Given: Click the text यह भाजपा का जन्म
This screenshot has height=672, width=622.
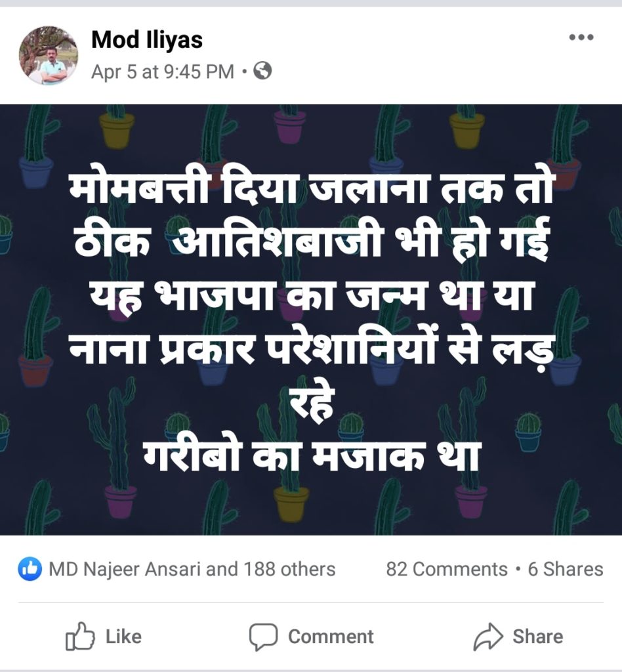Looking at the screenshot, I should coord(259,296).
